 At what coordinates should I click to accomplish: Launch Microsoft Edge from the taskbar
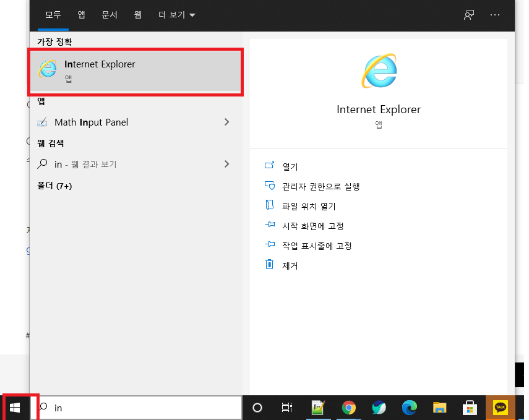409,408
